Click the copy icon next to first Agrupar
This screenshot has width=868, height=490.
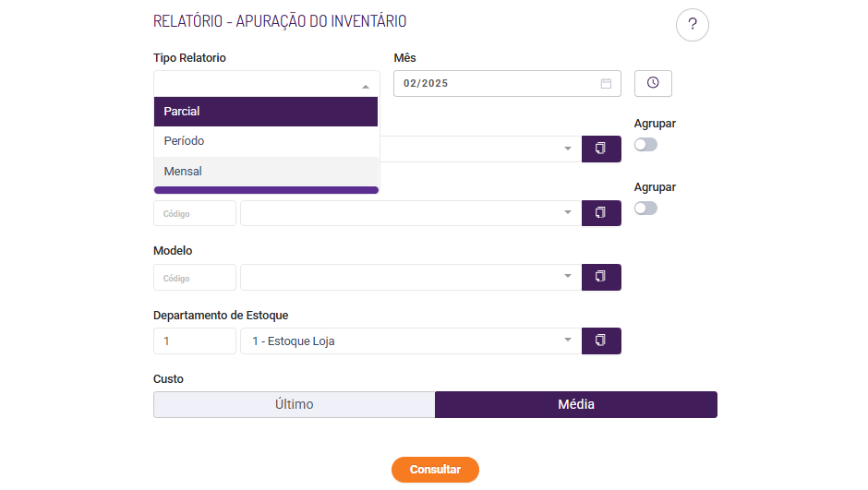601,149
